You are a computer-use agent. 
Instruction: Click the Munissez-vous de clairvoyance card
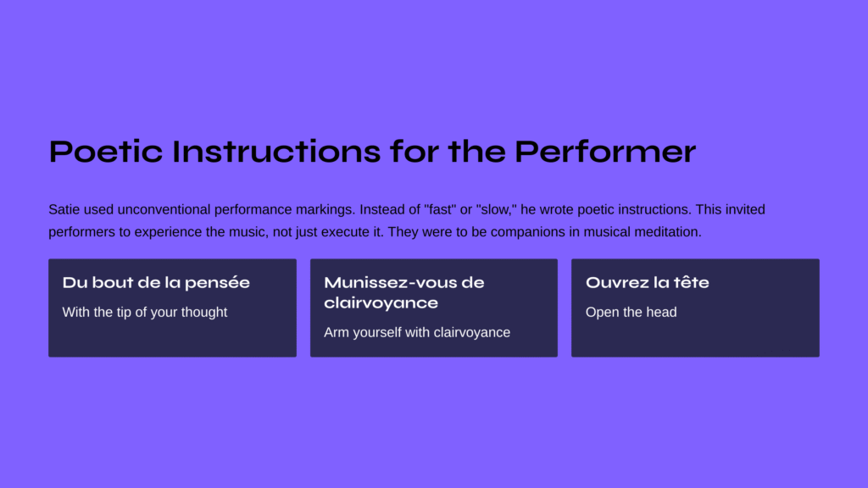coord(433,308)
